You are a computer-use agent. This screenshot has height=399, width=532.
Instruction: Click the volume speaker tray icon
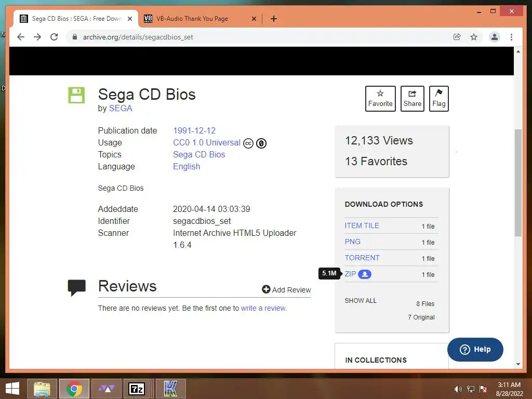click(x=458, y=389)
